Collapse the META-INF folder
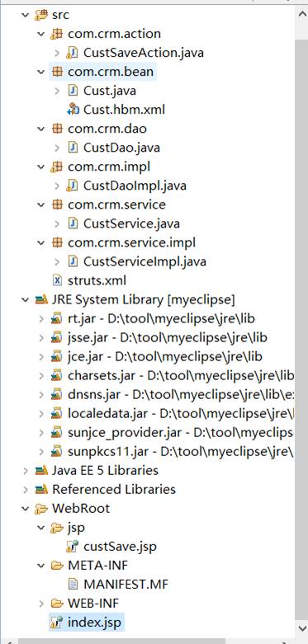308x644 pixels. 40,566
